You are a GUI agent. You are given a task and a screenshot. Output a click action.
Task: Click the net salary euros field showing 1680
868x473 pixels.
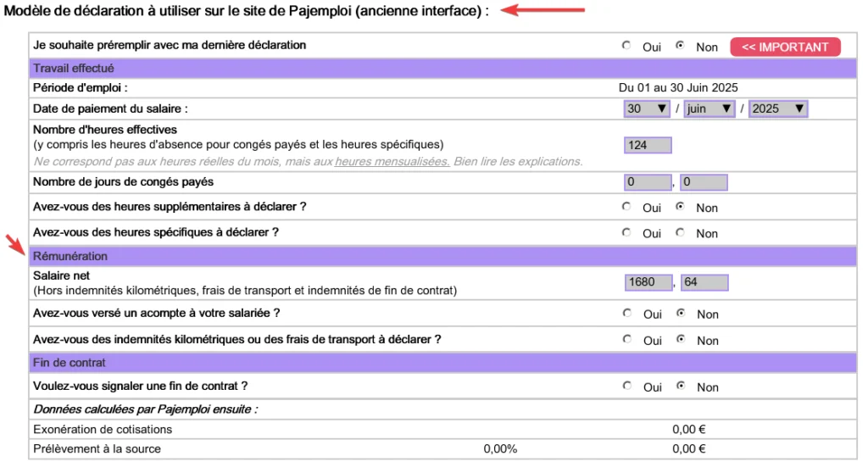pyautogui.click(x=648, y=282)
